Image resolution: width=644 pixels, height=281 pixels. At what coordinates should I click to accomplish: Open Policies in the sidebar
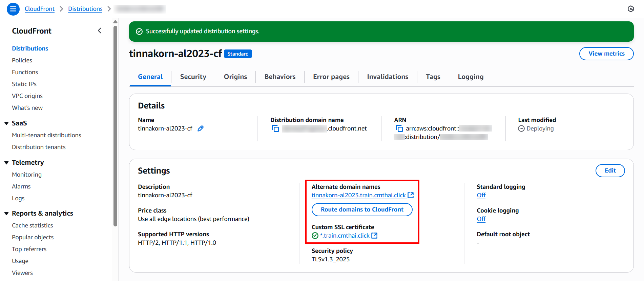click(x=22, y=60)
